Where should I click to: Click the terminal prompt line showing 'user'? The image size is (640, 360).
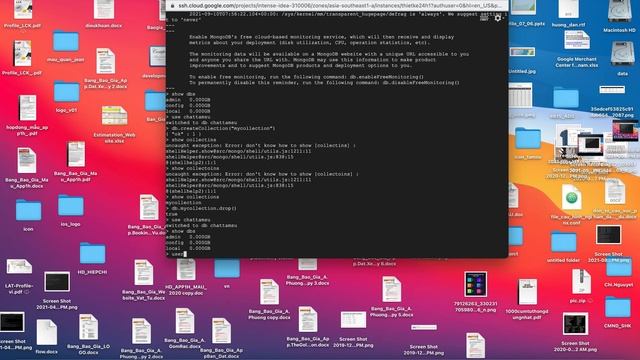(177, 254)
